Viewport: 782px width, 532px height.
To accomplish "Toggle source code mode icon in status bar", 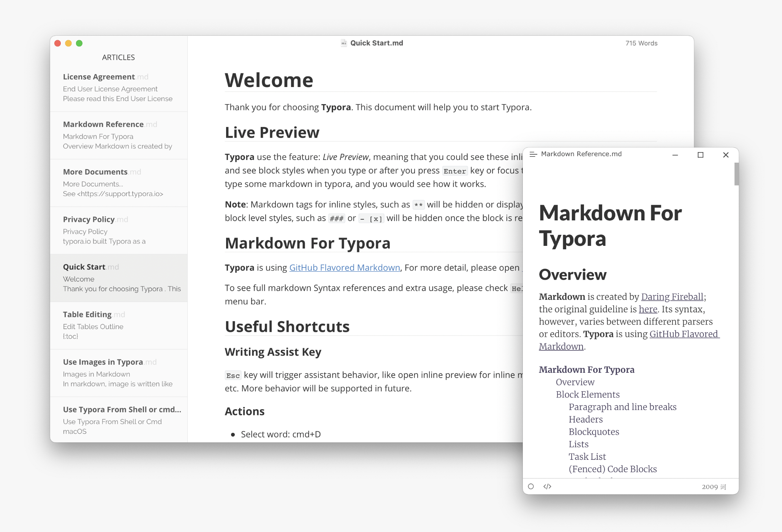I will click(x=547, y=486).
